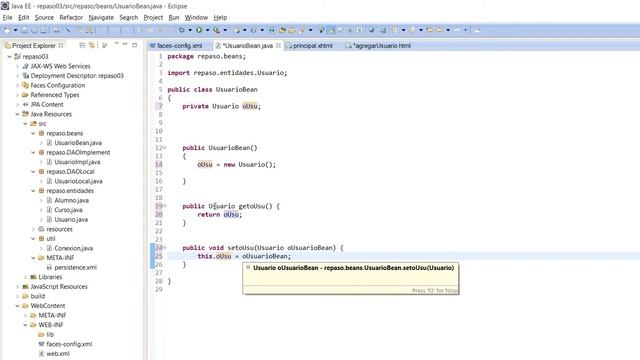Image resolution: width=640 pixels, height=360 pixels.
Task: Fold the getoUsu method at line 19
Action: tap(164, 206)
